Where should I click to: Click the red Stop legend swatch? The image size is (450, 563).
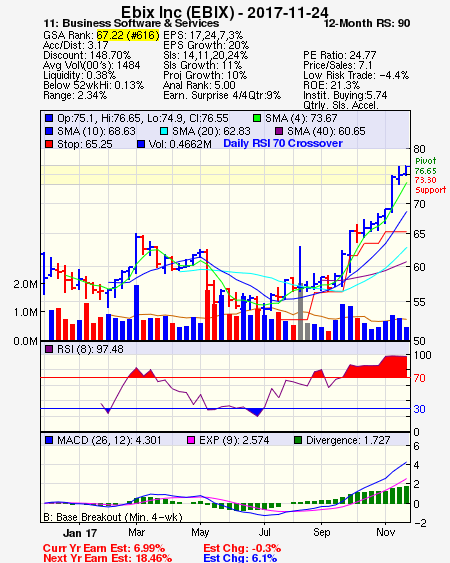pyautogui.click(x=49, y=144)
